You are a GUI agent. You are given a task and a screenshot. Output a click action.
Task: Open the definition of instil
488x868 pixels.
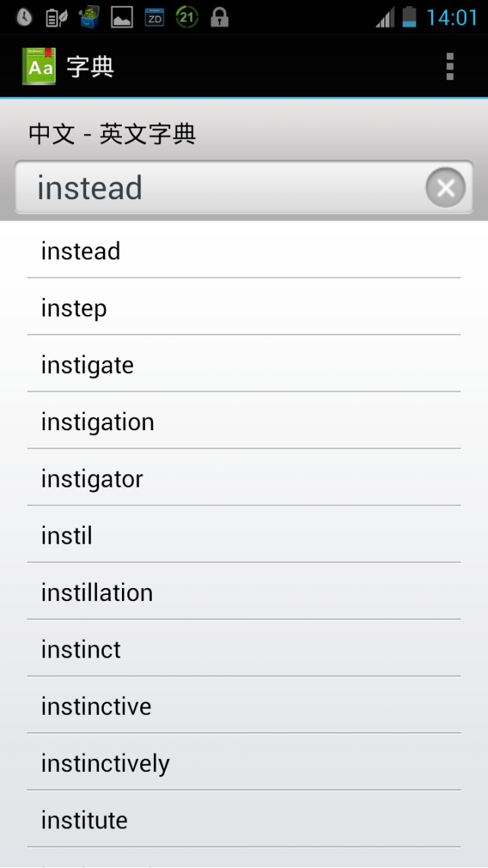tap(244, 536)
